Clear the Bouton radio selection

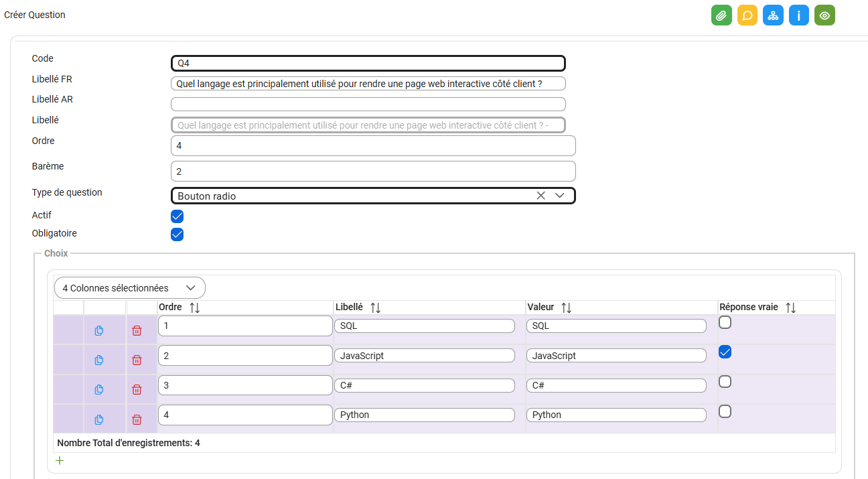coord(541,196)
